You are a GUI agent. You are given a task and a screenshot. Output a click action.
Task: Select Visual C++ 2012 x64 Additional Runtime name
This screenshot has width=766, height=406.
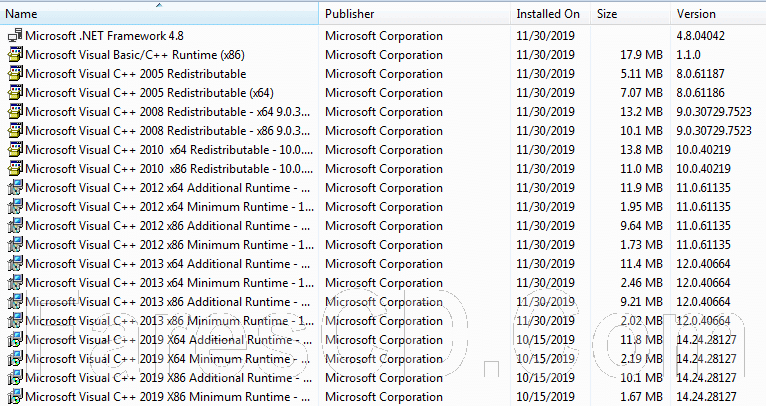pyautogui.click(x=168, y=188)
